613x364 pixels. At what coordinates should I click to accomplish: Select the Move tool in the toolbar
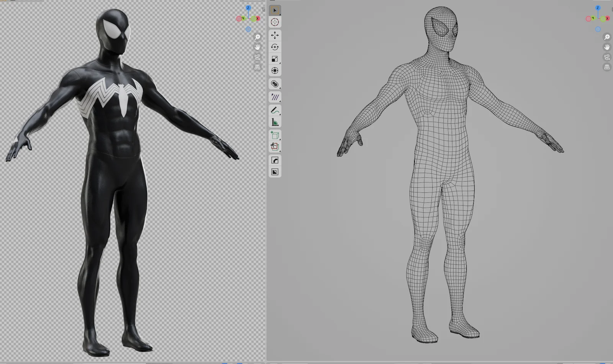(275, 35)
